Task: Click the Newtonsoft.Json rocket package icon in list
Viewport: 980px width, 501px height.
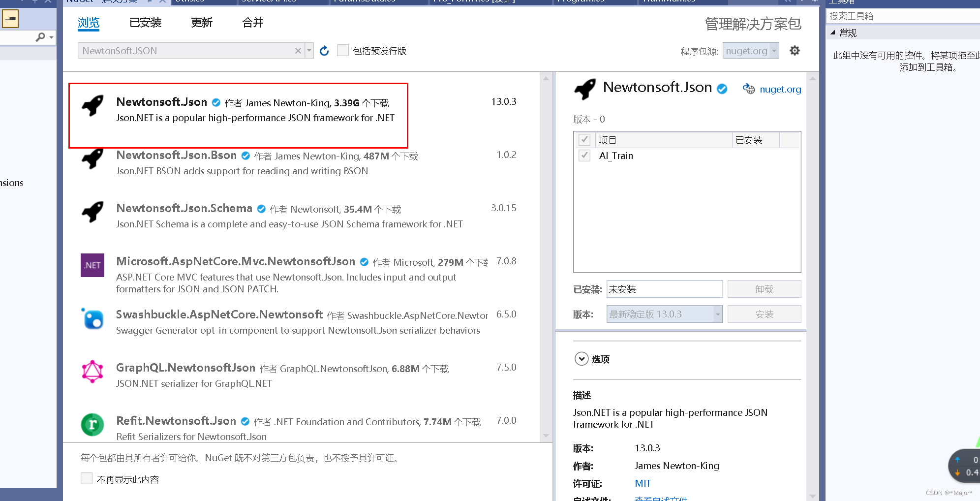Action: point(92,105)
